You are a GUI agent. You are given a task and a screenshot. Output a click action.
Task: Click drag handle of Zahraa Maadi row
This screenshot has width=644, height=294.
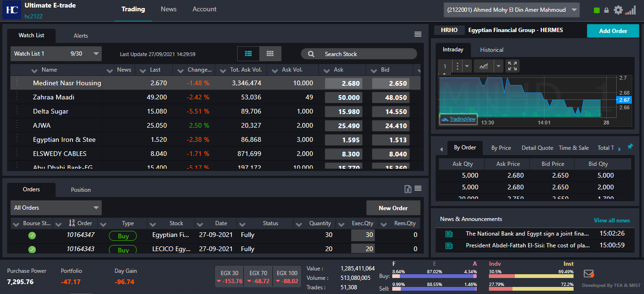tap(17, 97)
